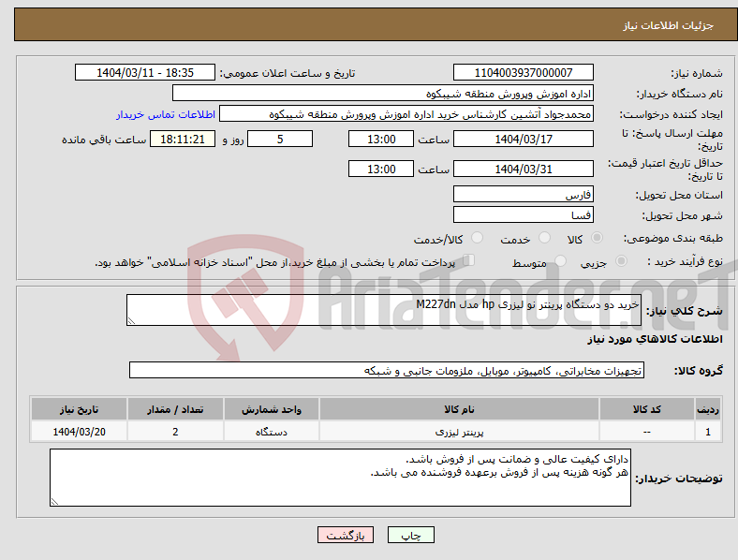Click the price validity date 1404/03/31
This screenshot has width=738, height=560.
point(523,169)
